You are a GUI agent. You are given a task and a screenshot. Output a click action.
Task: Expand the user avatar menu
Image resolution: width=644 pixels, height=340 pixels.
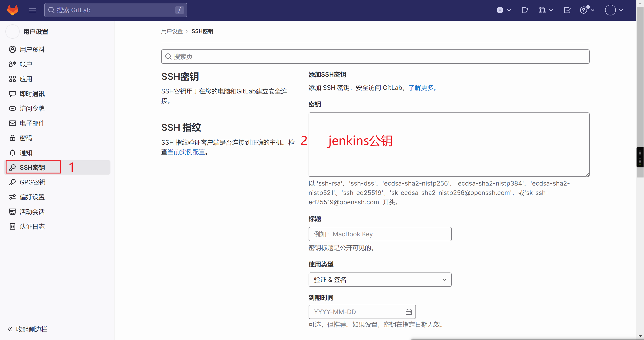(x=614, y=10)
